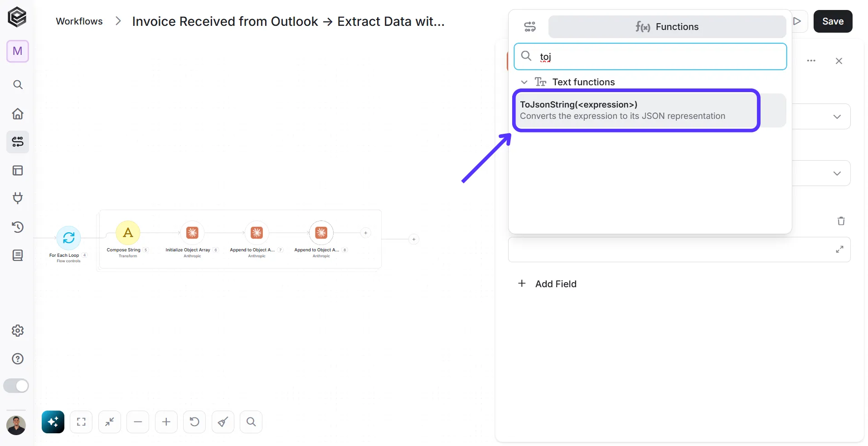868x446 pixels.
Task: Collapse canvas with the inward arrows button
Action: [110, 422]
